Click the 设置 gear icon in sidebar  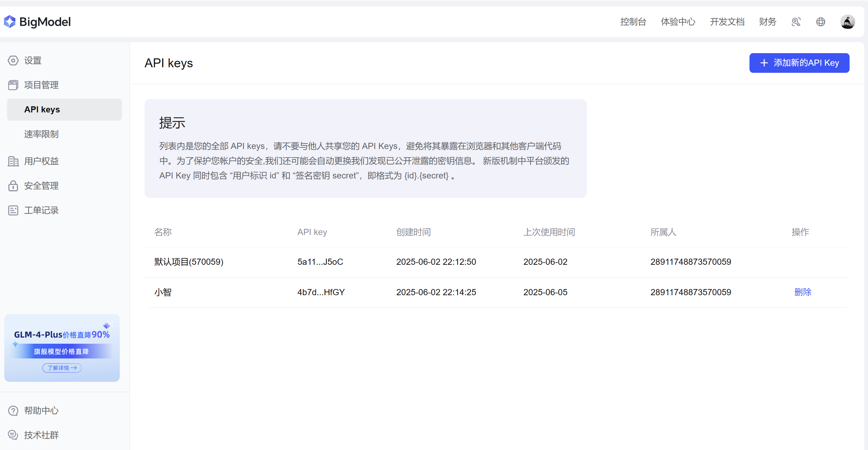[13, 61]
